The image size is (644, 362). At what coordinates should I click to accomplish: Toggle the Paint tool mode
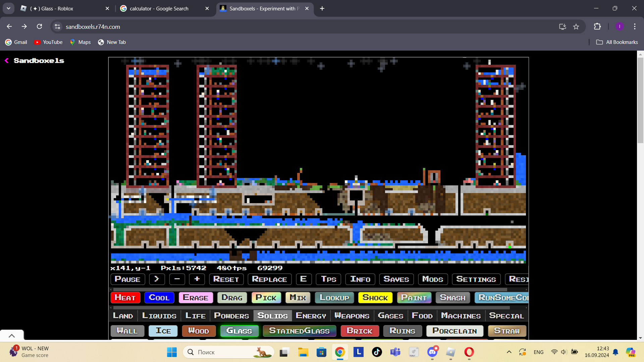[414, 298]
